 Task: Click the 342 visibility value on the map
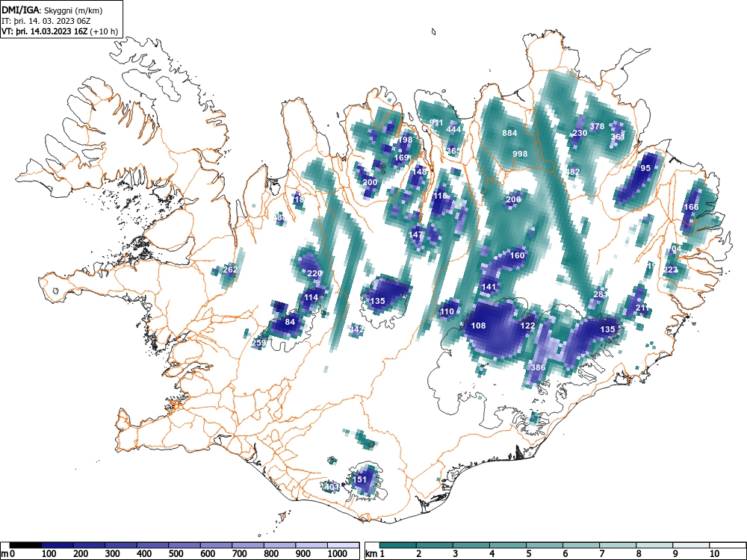[x=357, y=329]
